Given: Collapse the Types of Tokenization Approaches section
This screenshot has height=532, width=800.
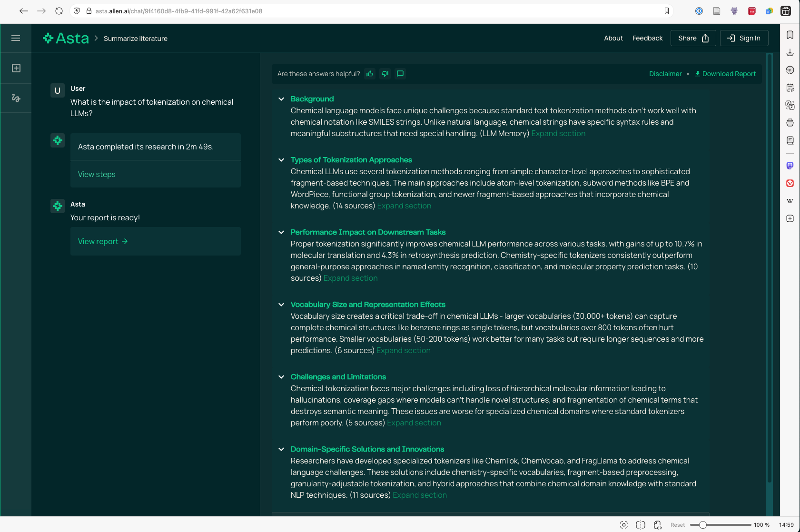Looking at the screenshot, I should [x=281, y=160].
